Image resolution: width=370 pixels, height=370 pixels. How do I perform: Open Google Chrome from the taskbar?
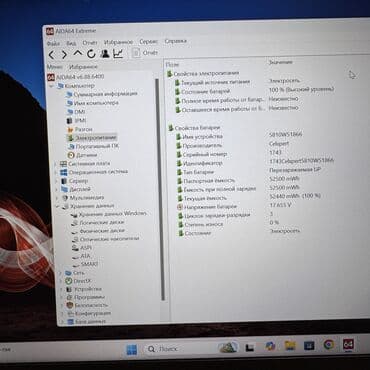point(329,344)
